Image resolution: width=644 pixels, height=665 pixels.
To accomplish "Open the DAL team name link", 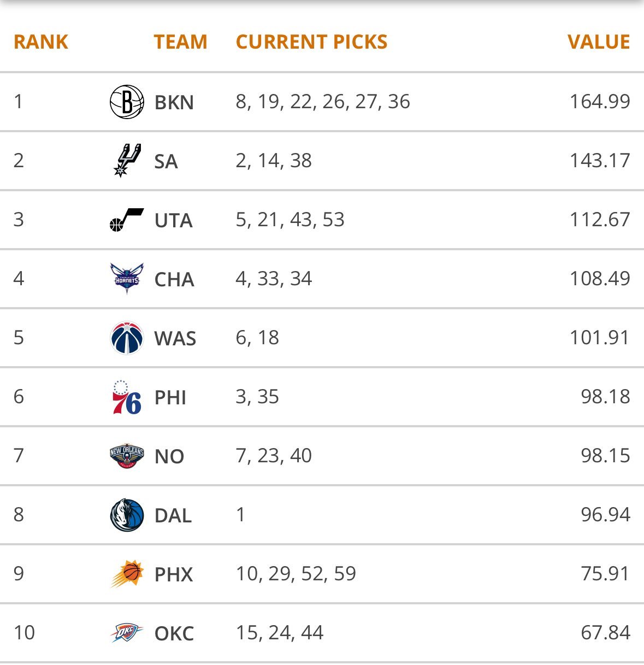I will tap(173, 516).
